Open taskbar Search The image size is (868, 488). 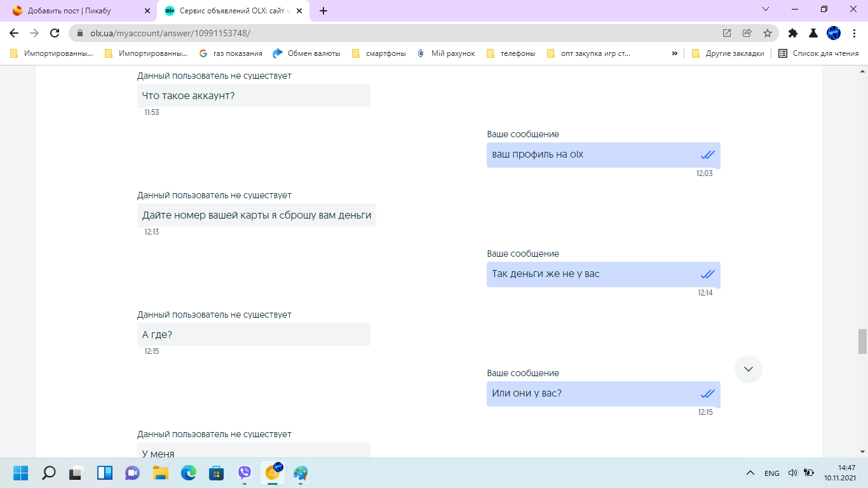(x=49, y=473)
